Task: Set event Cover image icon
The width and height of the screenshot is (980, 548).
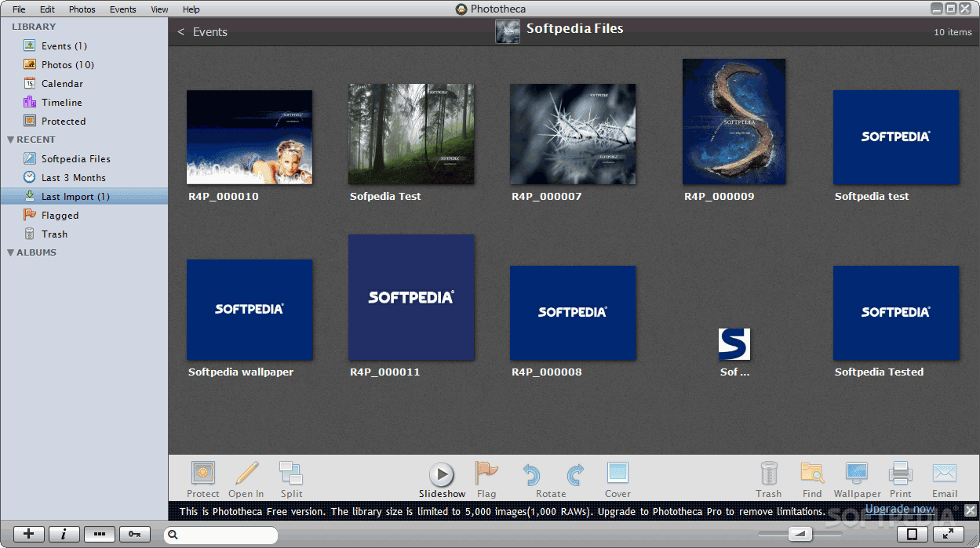Action: pos(618,474)
